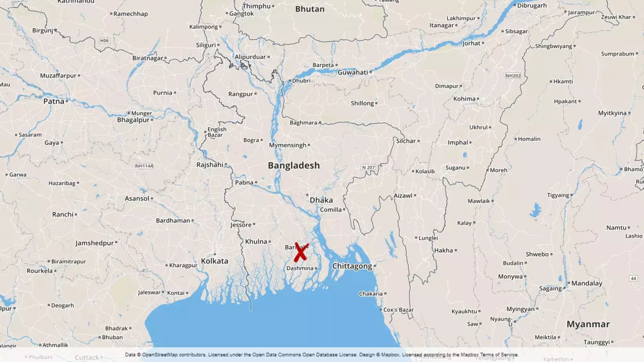Select the NH202 highway shield

513,76
